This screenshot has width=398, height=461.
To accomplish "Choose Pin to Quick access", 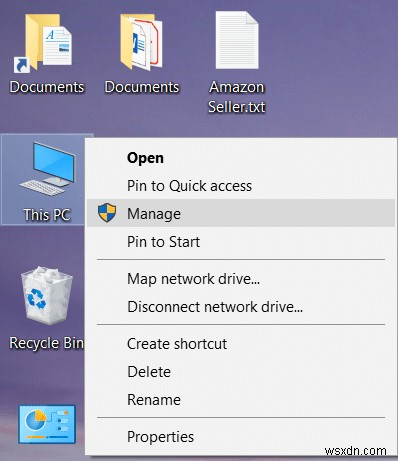I will coord(241,186).
